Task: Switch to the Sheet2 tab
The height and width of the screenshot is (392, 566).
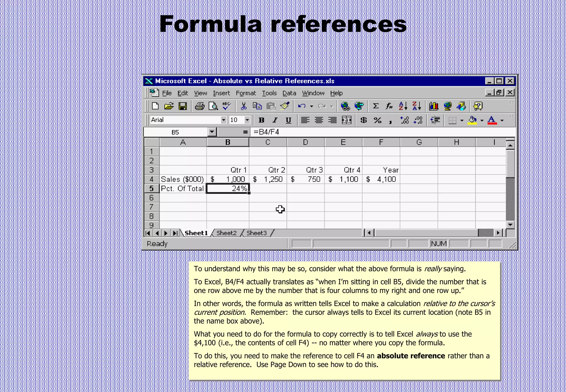Action: (x=226, y=233)
